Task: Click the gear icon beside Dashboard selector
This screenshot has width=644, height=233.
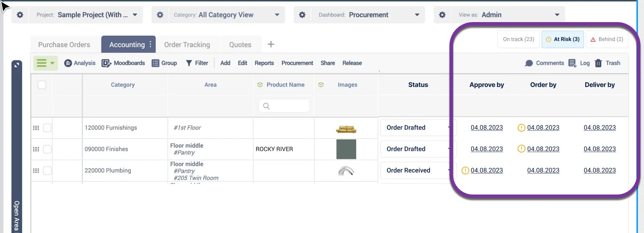Action: pos(302,15)
